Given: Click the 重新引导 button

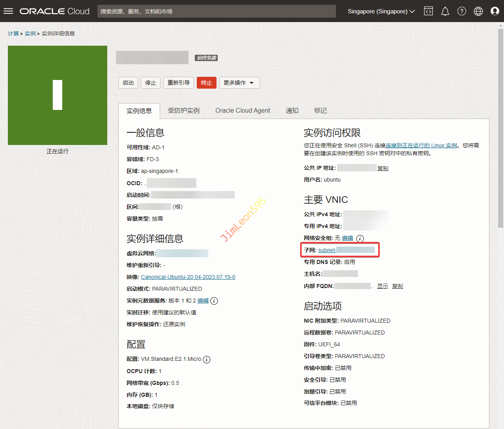Looking at the screenshot, I should [x=179, y=83].
